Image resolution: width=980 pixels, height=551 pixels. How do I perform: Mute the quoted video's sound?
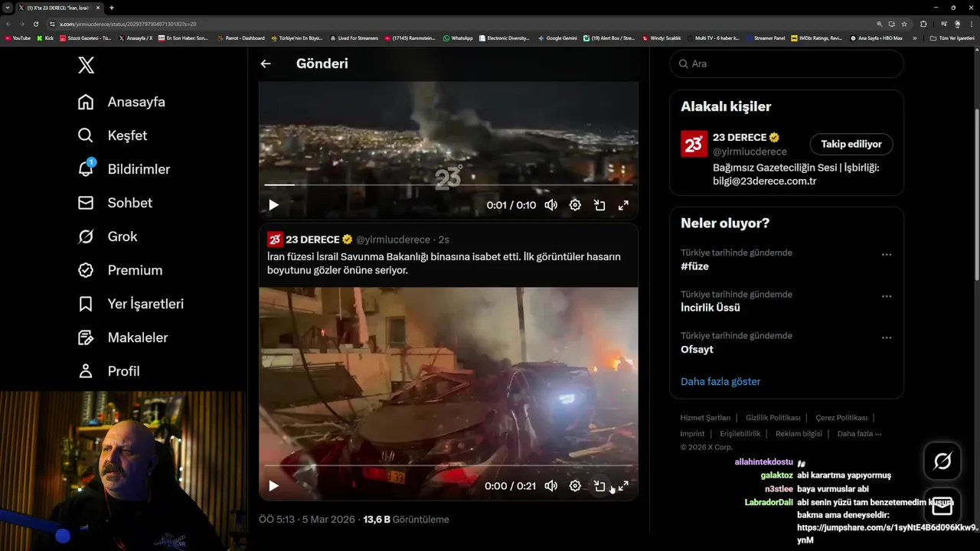[x=550, y=486]
